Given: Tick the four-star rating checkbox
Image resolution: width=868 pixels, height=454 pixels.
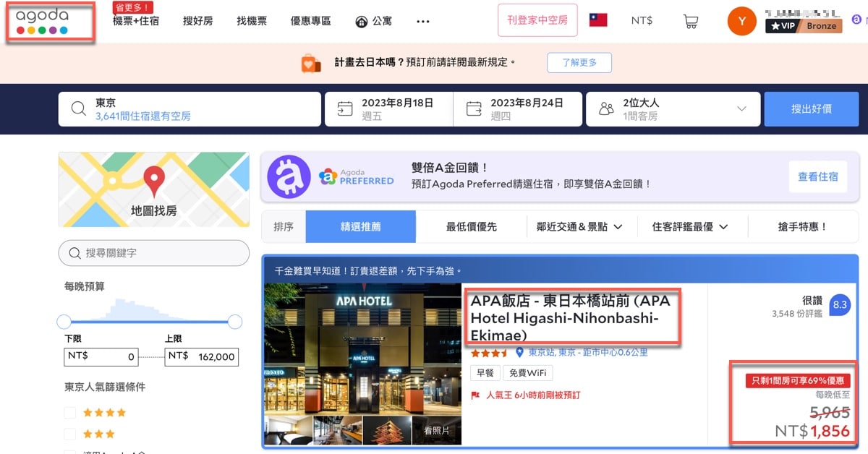Looking at the screenshot, I should (70, 413).
